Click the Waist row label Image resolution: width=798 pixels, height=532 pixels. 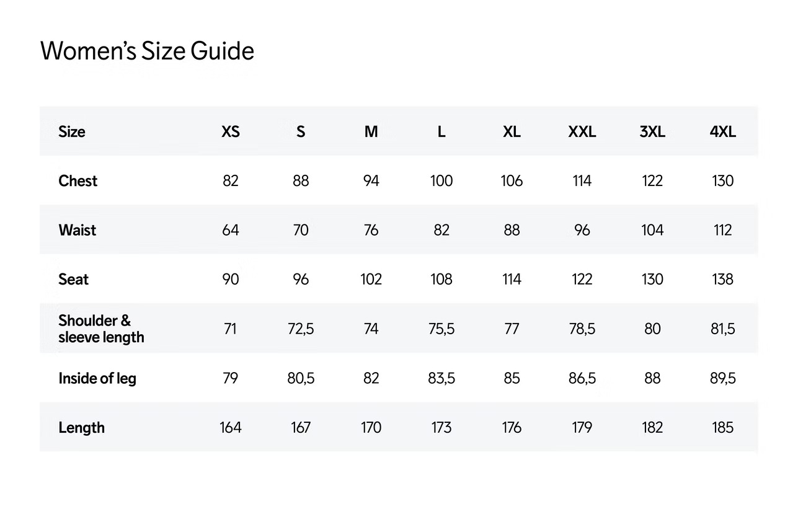[78, 230]
